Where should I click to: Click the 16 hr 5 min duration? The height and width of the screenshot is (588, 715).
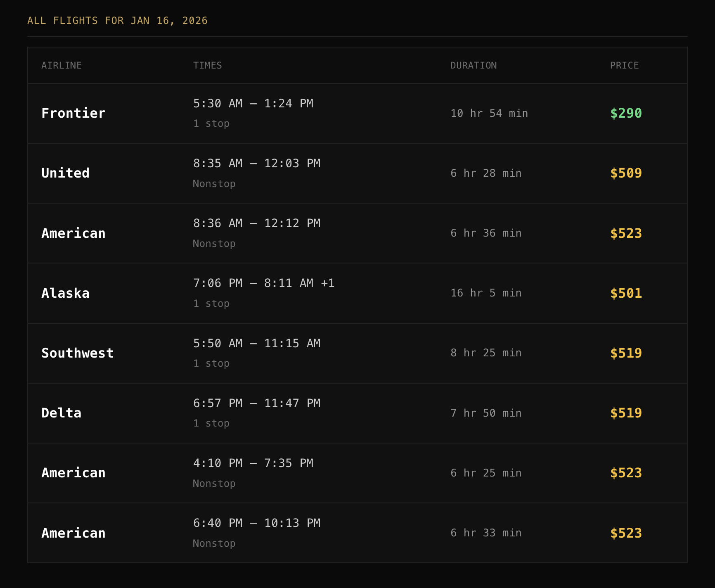[x=485, y=293]
